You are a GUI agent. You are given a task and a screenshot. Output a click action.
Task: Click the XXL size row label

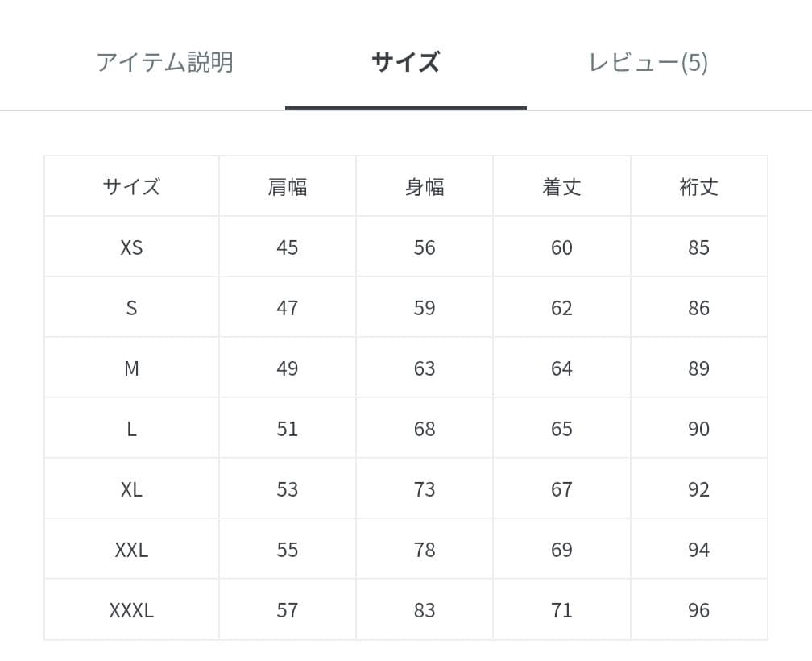tap(130, 549)
